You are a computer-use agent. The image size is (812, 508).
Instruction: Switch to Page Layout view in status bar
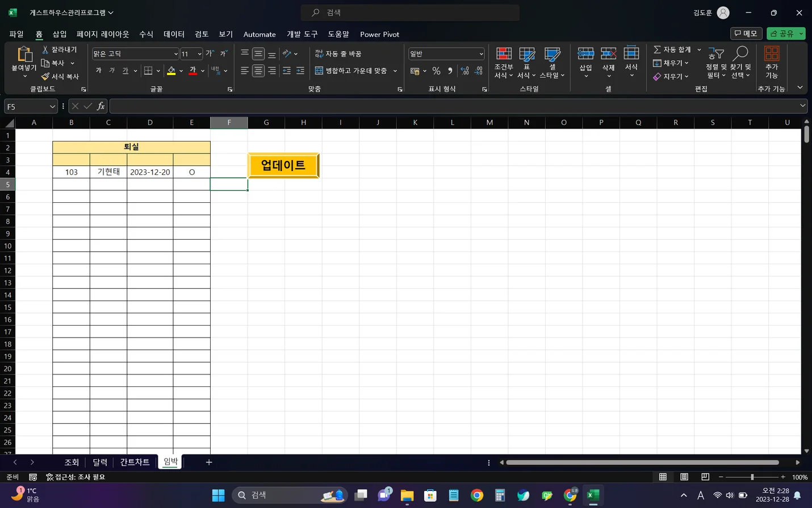pyautogui.click(x=684, y=477)
